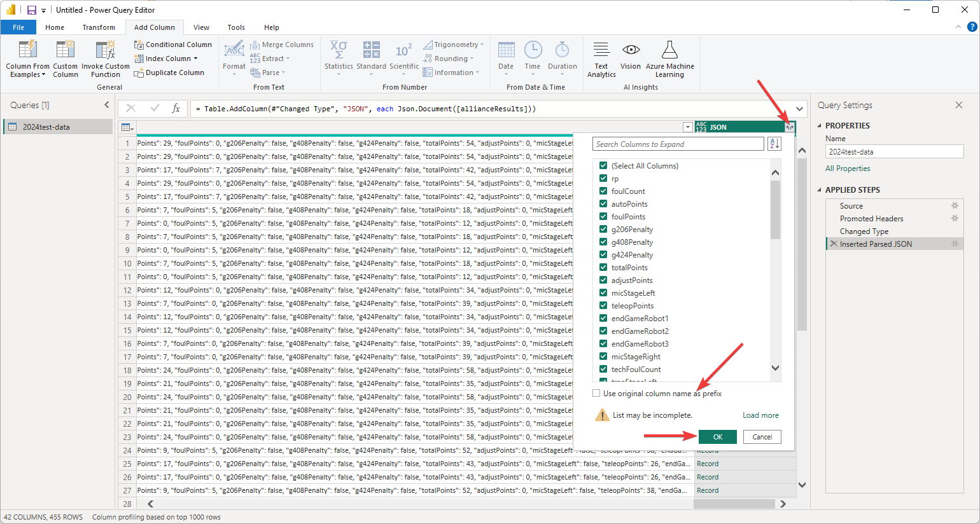Toggle Select All Columns checkbox
The height and width of the screenshot is (524, 980).
603,165
